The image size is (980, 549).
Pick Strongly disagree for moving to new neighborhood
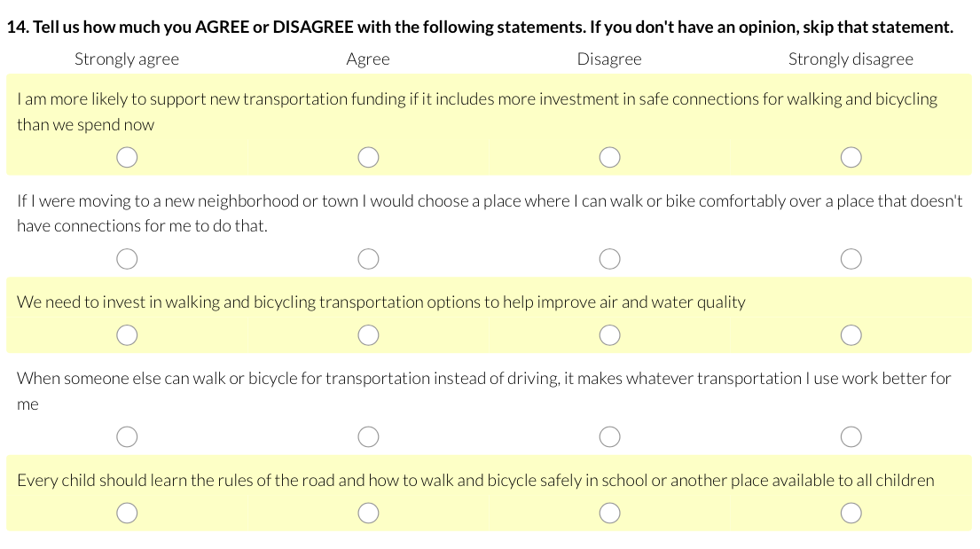click(851, 259)
